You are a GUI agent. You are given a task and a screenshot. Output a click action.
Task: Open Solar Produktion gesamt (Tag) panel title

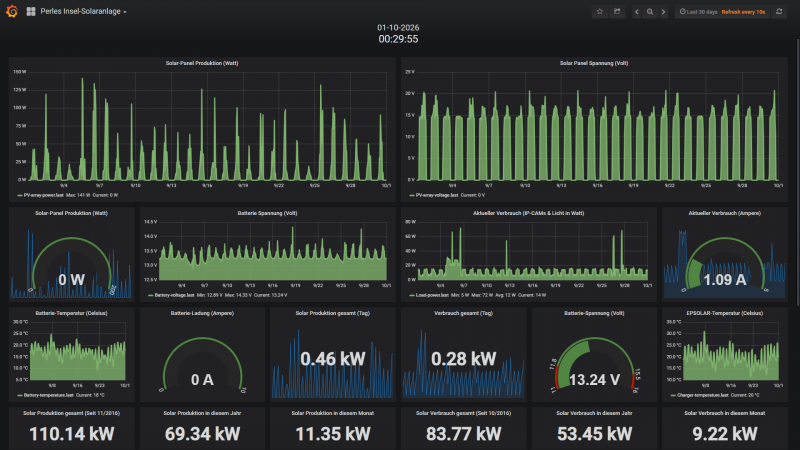(333, 313)
